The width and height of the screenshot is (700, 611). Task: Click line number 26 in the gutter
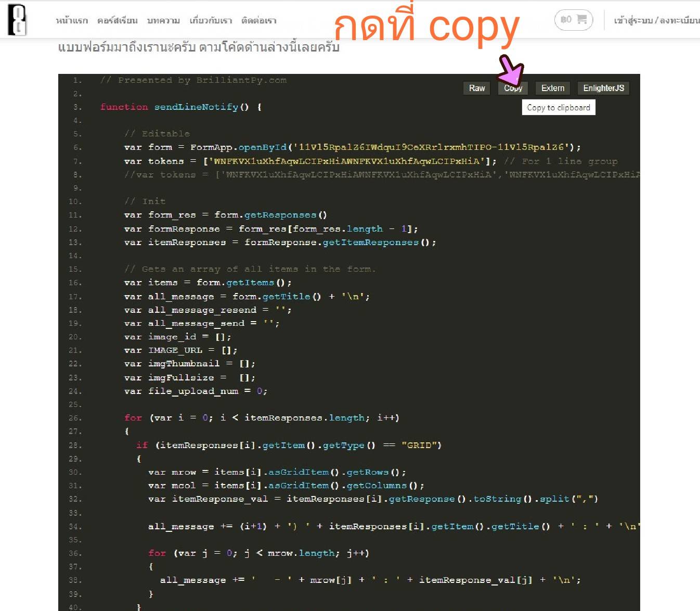[75, 418]
